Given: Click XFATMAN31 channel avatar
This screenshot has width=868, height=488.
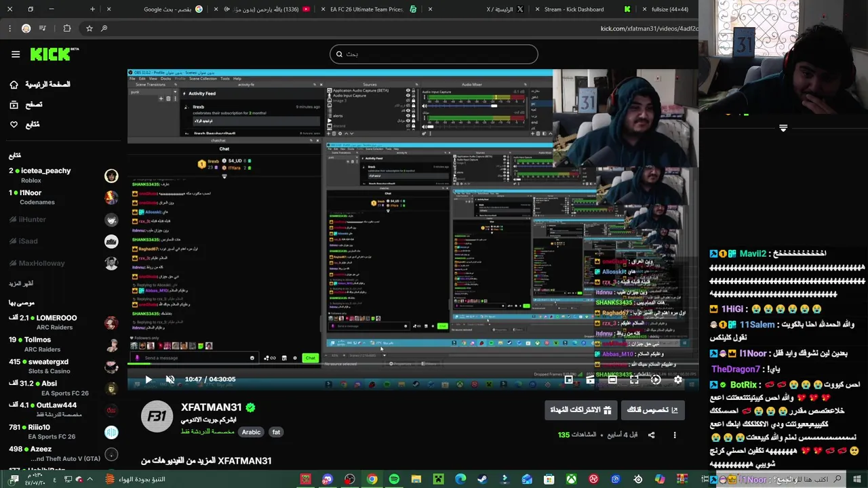Looking at the screenshot, I should (157, 416).
